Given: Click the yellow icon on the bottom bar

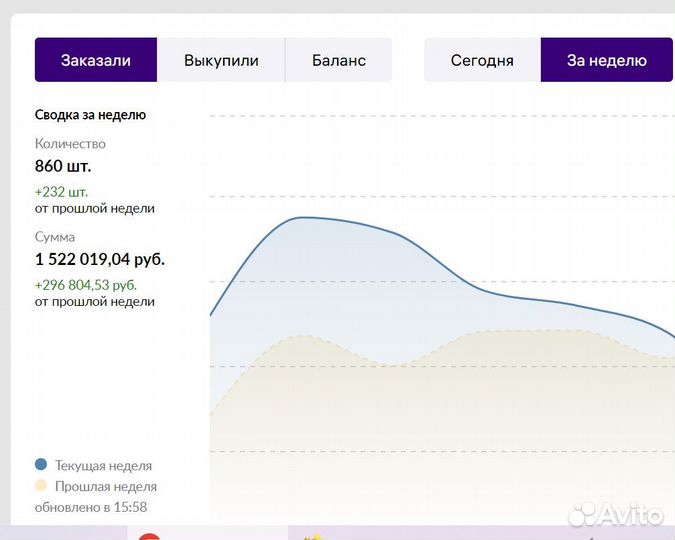Looking at the screenshot, I should tap(312, 537).
